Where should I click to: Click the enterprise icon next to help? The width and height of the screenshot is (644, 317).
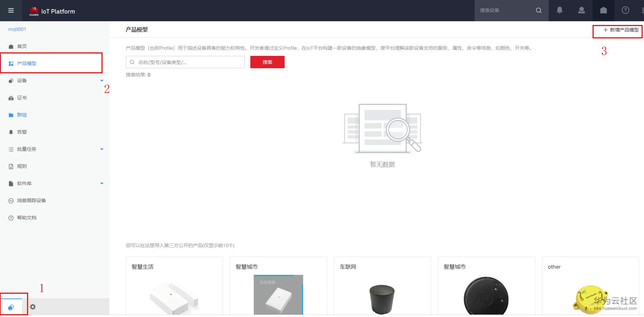click(x=603, y=10)
